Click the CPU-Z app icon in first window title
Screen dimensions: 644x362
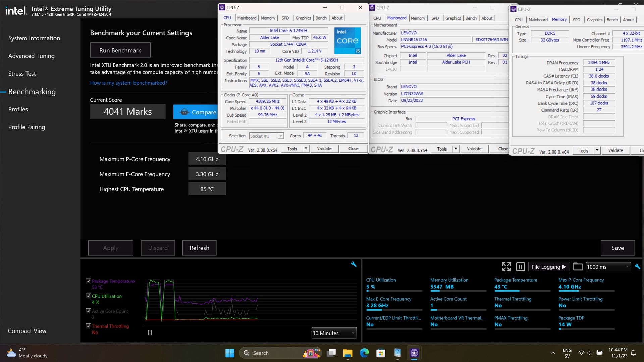[x=222, y=7]
